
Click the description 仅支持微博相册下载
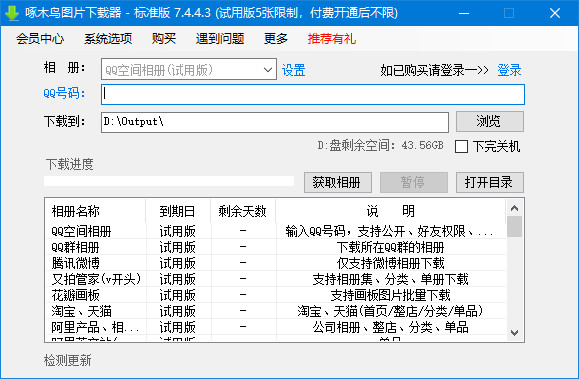pos(390,263)
